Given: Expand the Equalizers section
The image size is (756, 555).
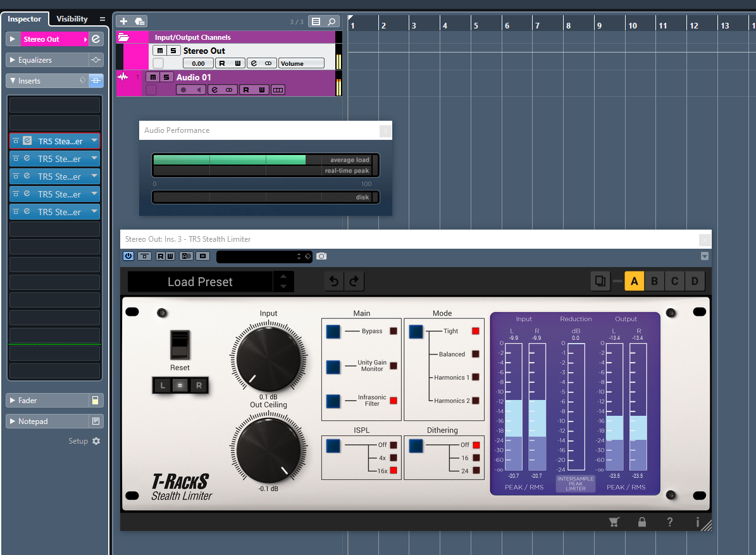Looking at the screenshot, I should pyautogui.click(x=13, y=59).
